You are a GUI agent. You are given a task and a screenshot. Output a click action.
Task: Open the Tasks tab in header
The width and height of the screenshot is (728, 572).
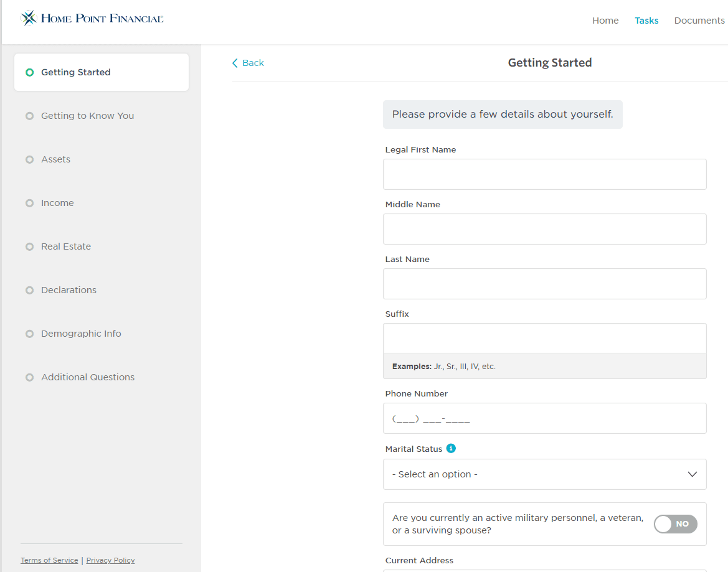point(646,21)
